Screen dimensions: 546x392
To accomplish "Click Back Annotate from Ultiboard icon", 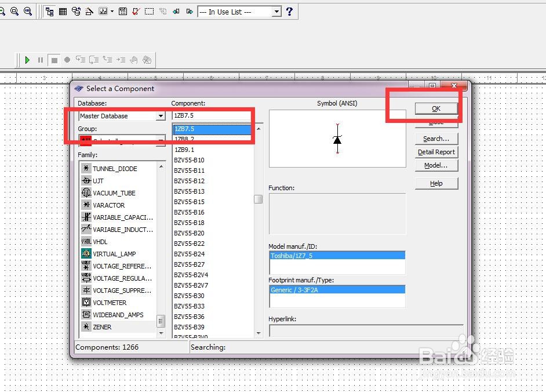I will [x=176, y=12].
